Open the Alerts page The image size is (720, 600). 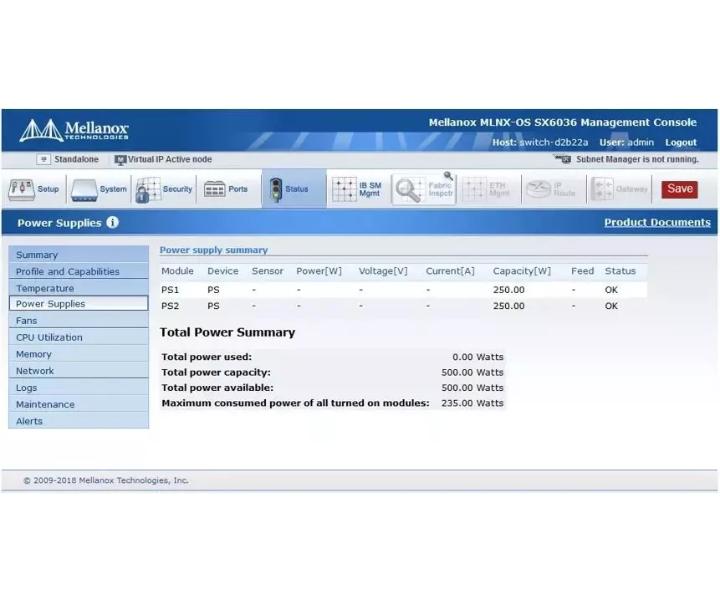point(79,421)
